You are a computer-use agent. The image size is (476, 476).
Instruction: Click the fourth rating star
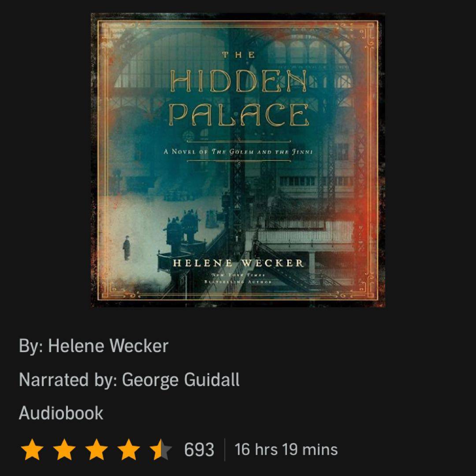pyautogui.click(x=128, y=450)
